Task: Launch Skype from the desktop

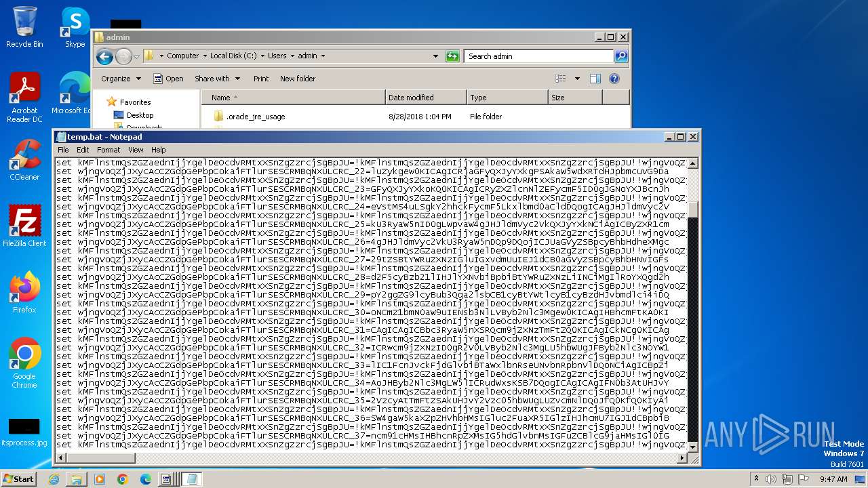Action: [x=75, y=27]
